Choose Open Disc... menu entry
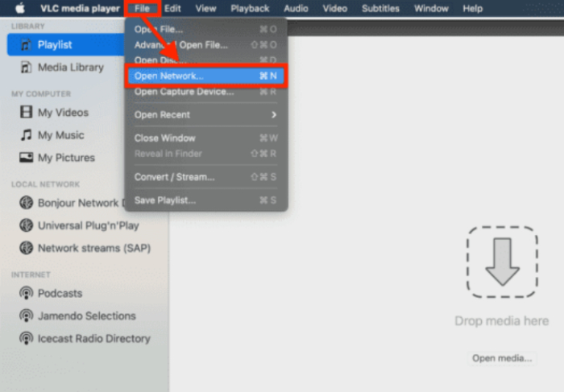Viewport: 564px width, 392px height. pyautogui.click(x=206, y=60)
